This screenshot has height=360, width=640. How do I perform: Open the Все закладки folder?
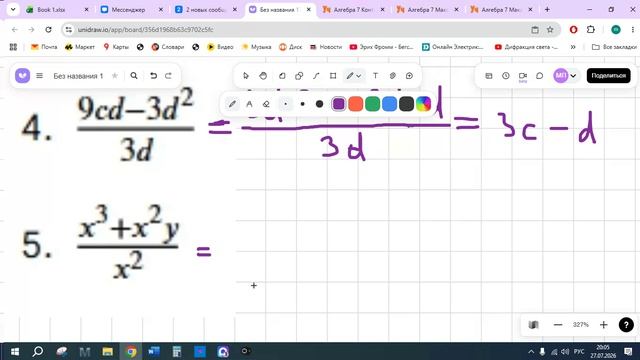click(614, 47)
